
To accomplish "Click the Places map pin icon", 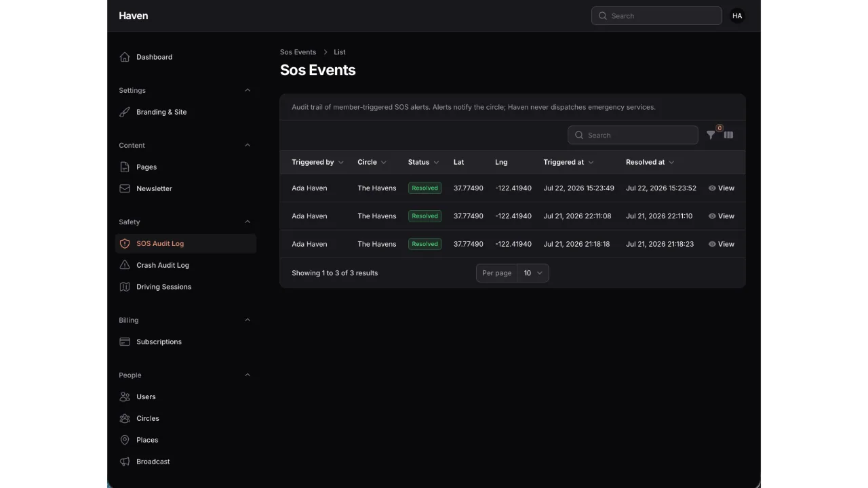I will click(x=125, y=440).
